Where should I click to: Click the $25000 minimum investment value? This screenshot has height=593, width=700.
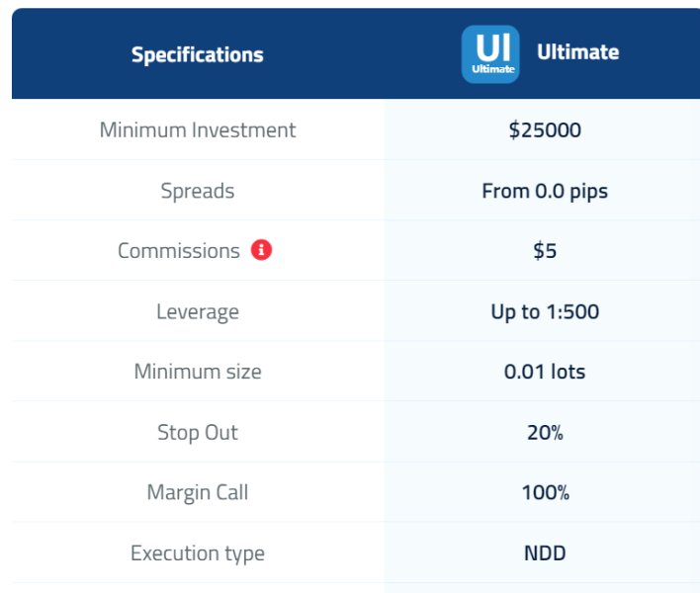click(x=545, y=129)
